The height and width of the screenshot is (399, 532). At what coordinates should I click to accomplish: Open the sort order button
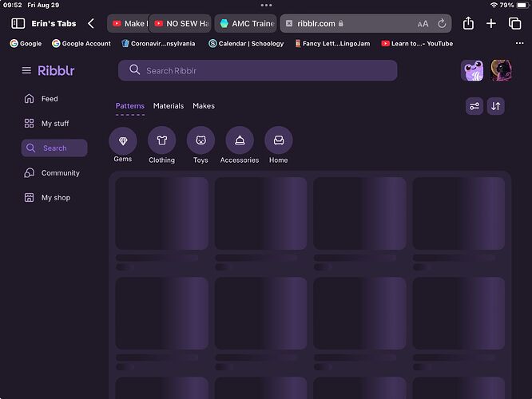pos(496,106)
